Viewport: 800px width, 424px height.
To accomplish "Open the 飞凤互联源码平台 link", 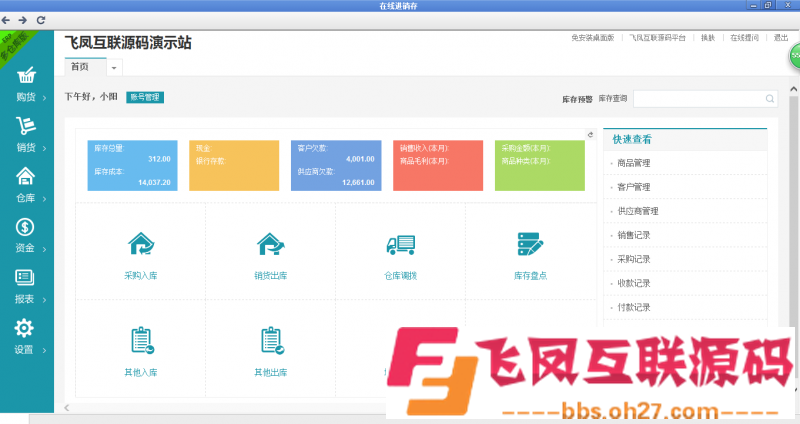I will 657,38.
